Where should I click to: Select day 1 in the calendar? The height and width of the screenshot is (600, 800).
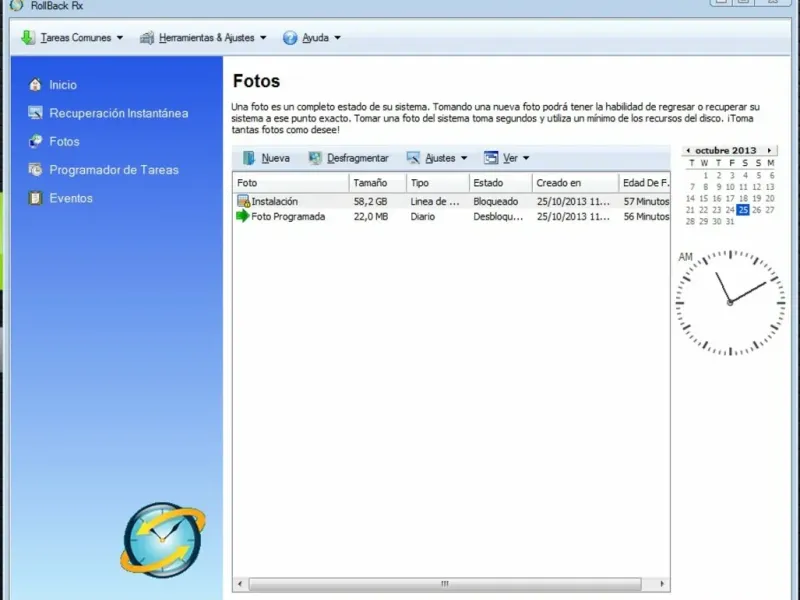point(706,175)
